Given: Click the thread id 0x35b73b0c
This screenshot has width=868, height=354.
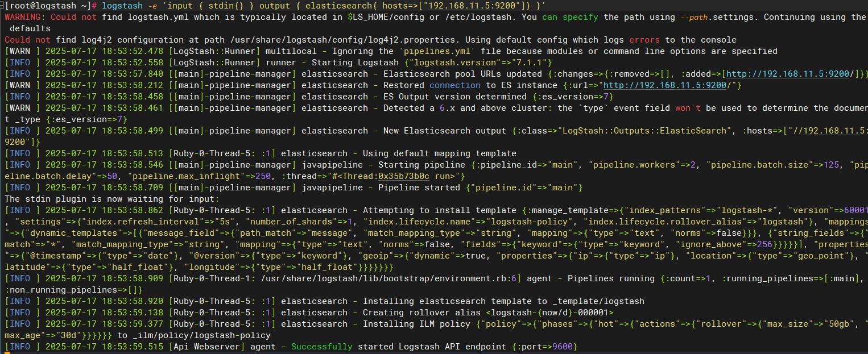Looking at the screenshot, I should 403,176.
